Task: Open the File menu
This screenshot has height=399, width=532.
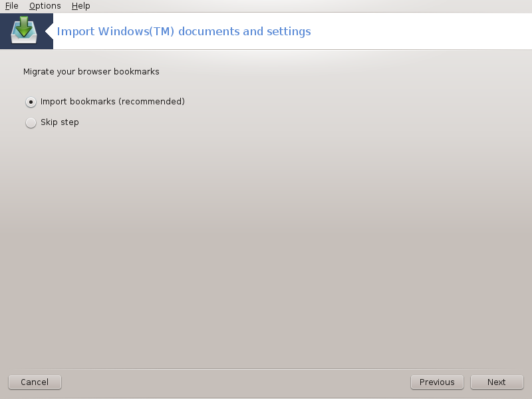Action: (11, 6)
